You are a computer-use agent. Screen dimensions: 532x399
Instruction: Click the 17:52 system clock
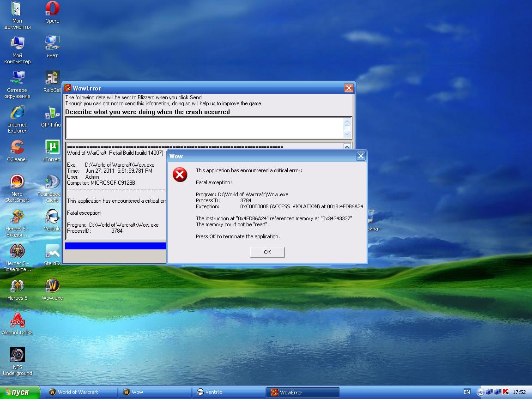coord(519,392)
